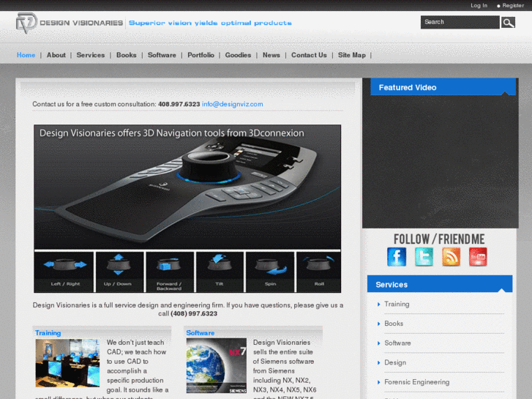Click the Design Visionaries logo
Screen dimensions: 532x399
[70, 23]
